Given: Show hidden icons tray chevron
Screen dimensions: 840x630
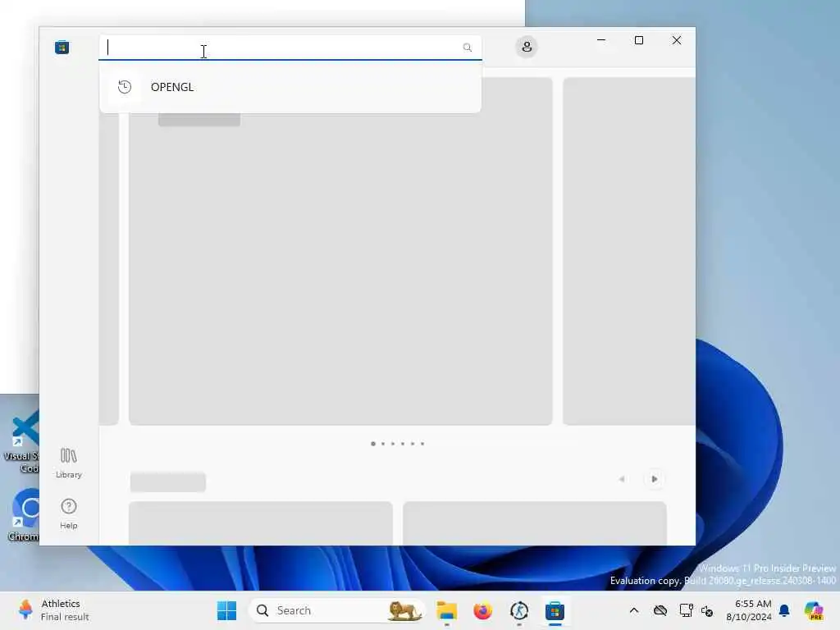Looking at the screenshot, I should tap(634, 610).
